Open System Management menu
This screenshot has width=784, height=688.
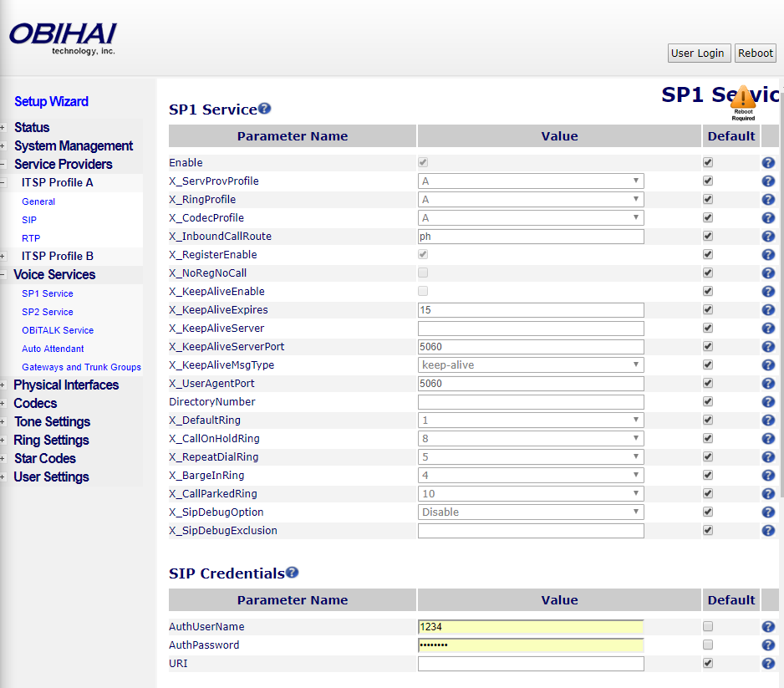point(74,146)
